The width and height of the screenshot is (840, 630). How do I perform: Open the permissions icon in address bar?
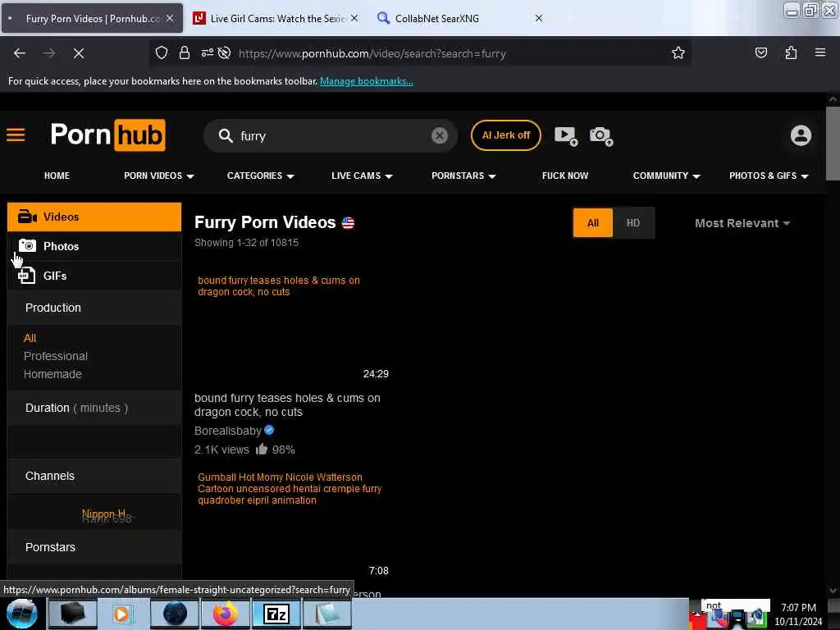(208, 53)
